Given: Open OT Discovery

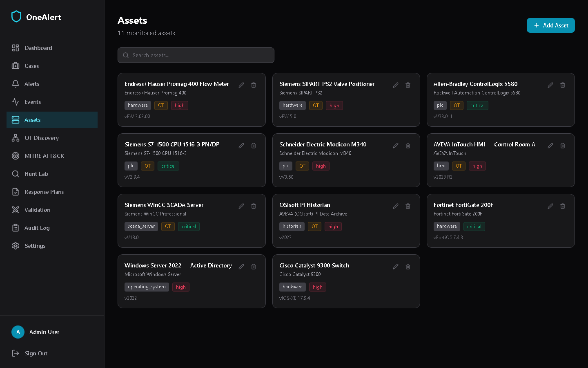Looking at the screenshot, I should coord(52,138).
